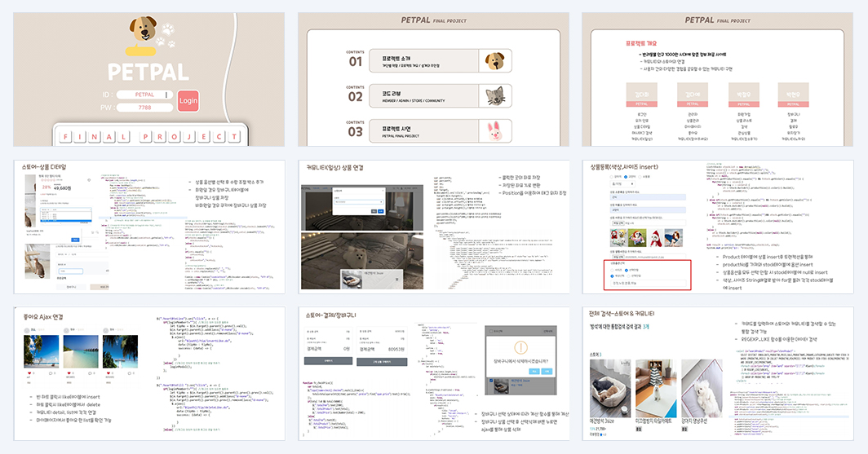The width and height of the screenshot is (868, 454).
Task: Click the right blue confirm button in the delete dialog
Action: click(547, 372)
